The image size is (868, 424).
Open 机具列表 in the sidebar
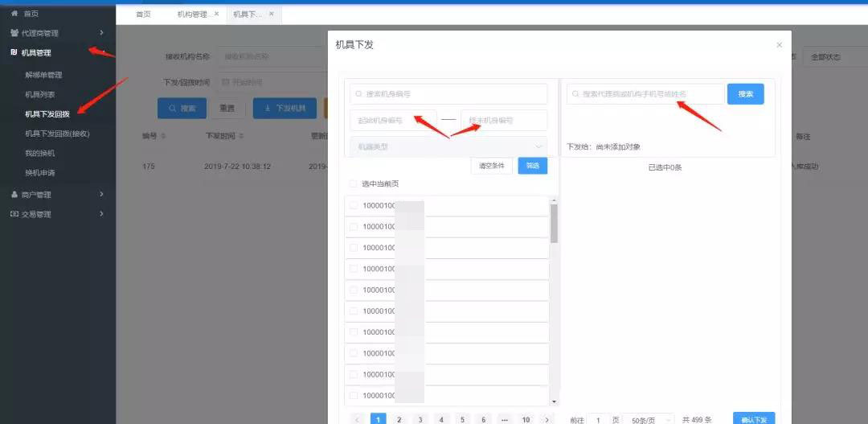click(40, 94)
